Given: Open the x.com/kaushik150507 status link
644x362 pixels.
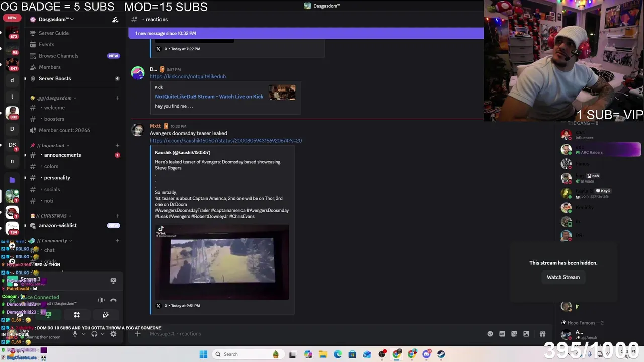Looking at the screenshot, I should tap(225, 141).
